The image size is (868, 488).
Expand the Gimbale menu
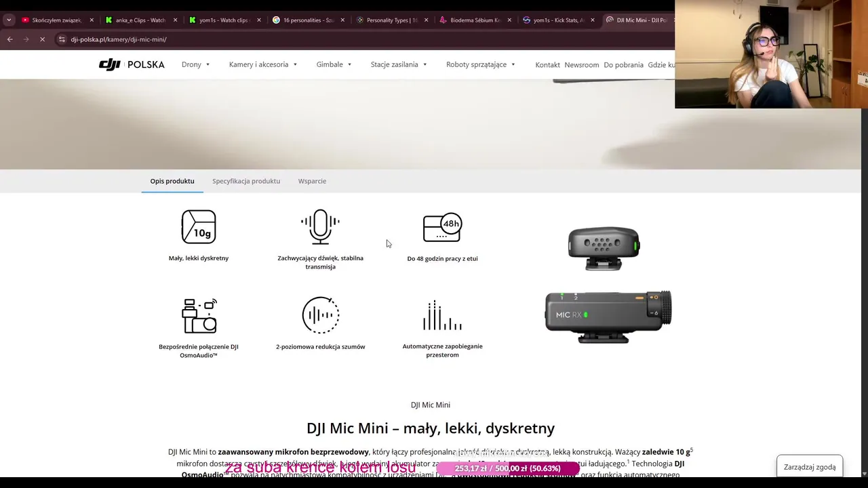coord(334,64)
